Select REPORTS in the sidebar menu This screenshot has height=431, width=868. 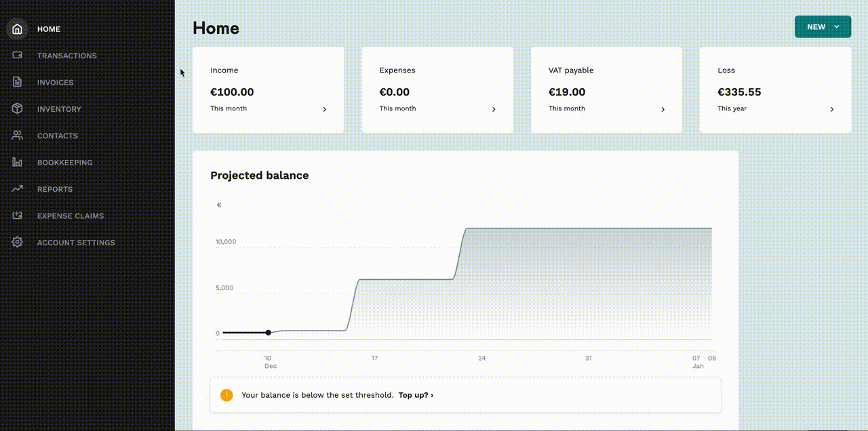(x=55, y=189)
